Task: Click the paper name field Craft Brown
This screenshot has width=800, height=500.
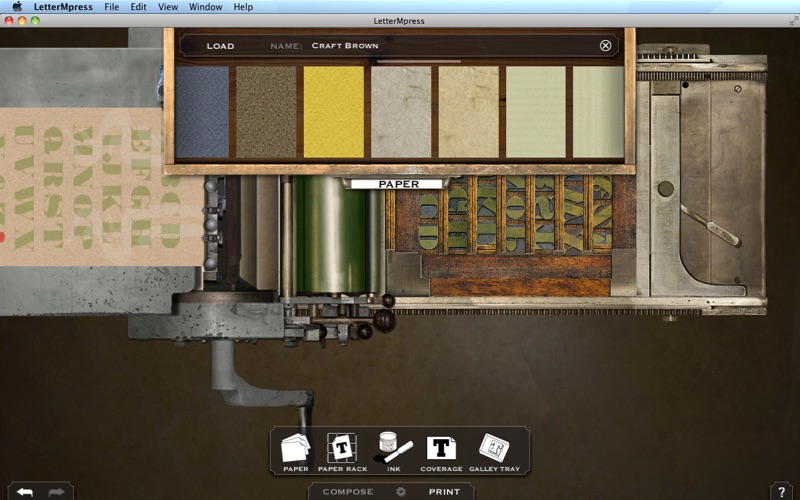Action: point(345,46)
